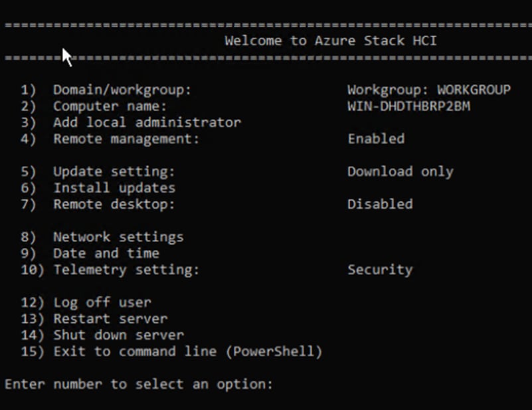Click the 'Welcome to Azure Stack HCI' title

[331, 41]
